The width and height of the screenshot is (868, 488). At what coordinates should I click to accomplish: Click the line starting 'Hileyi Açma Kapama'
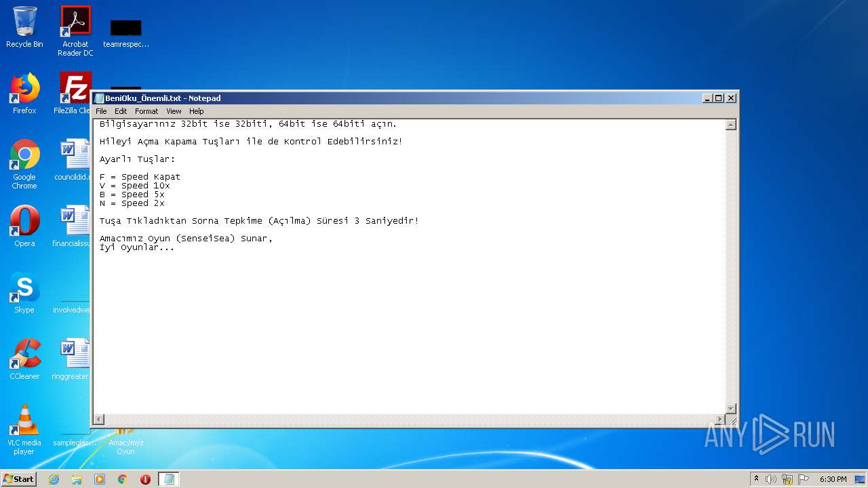coord(251,142)
